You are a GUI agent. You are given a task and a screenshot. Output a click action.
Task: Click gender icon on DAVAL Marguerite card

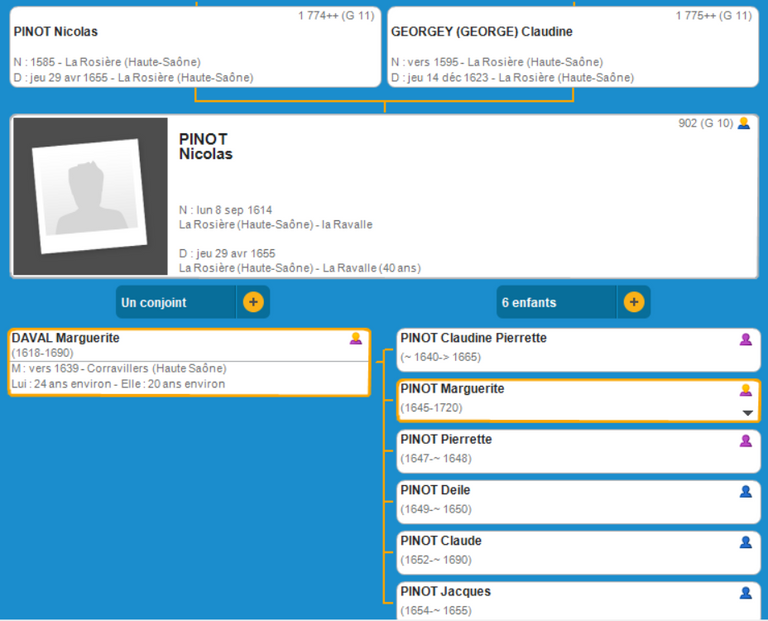[x=355, y=339]
